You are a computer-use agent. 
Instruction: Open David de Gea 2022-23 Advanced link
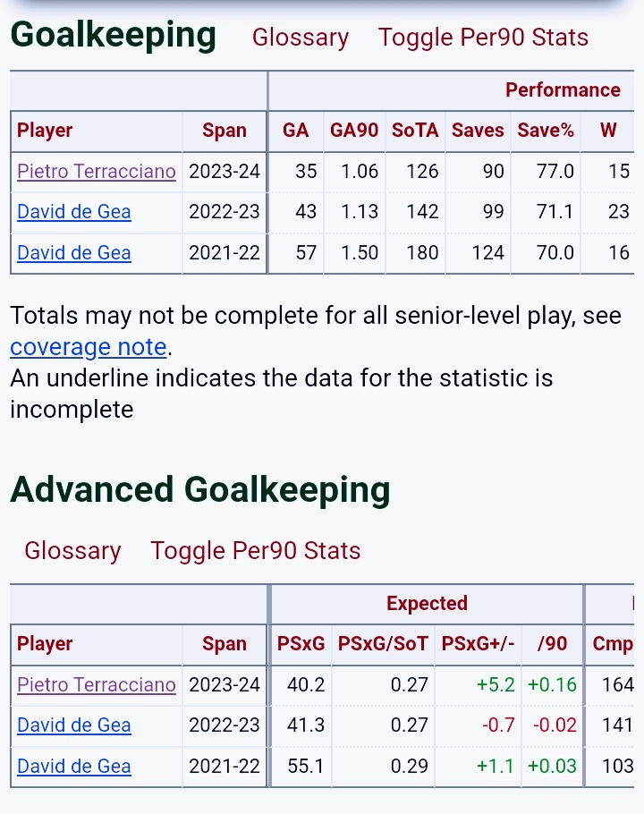pos(74,725)
